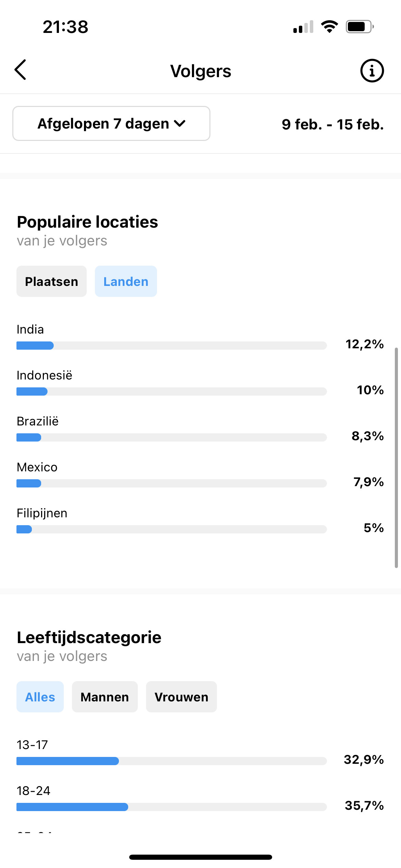The image size is (401, 868).
Task: Select the Alles age filter
Action: (x=40, y=697)
